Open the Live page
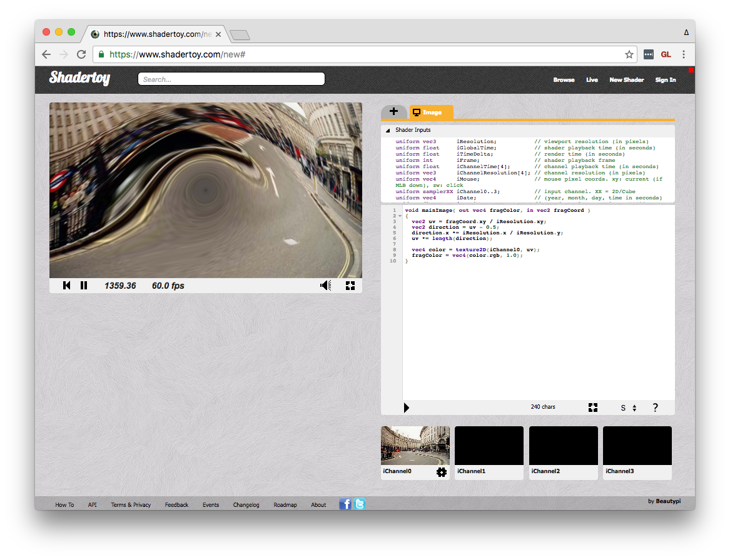Image resolution: width=730 pixels, height=560 pixels. pyautogui.click(x=592, y=80)
